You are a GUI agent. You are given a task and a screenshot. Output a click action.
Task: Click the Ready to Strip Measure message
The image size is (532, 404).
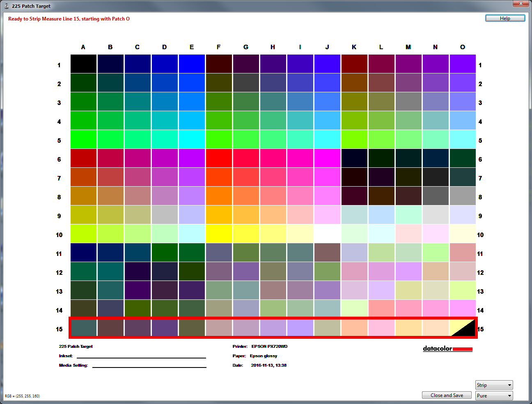[x=69, y=19]
